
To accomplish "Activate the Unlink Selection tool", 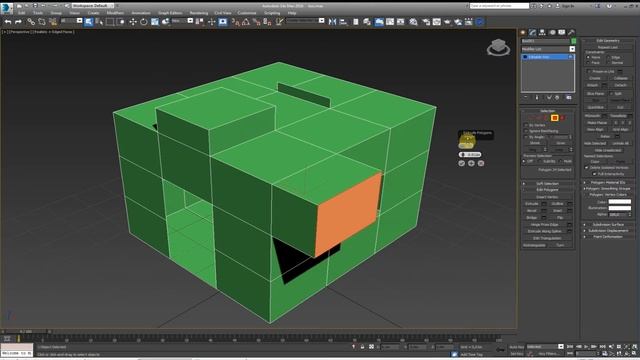I will point(42,22).
